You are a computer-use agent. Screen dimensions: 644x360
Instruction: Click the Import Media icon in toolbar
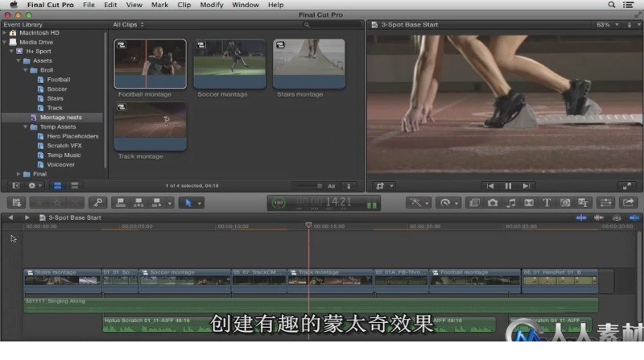pos(16,203)
